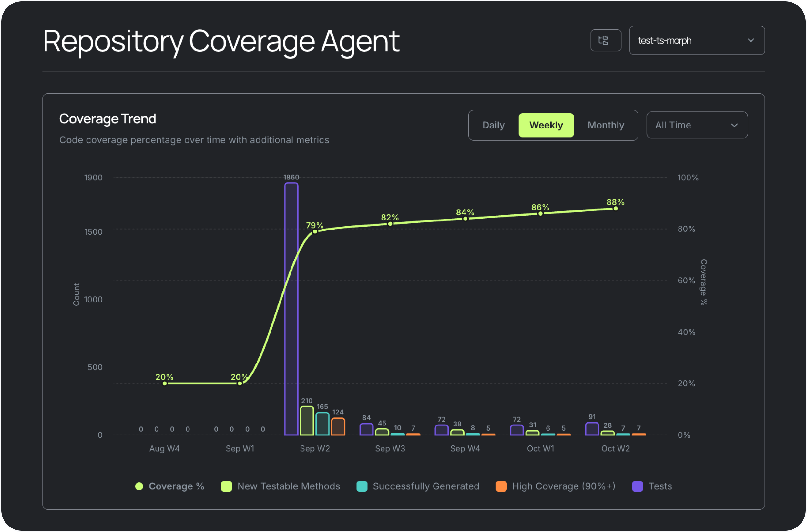Switch to the Daily view tab
The width and height of the screenshot is (807, 532).
click(493, 125)
